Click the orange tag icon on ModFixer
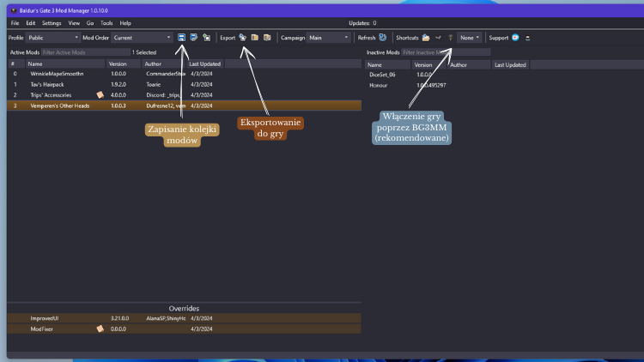644x362 pixels. tap(100, 329)
